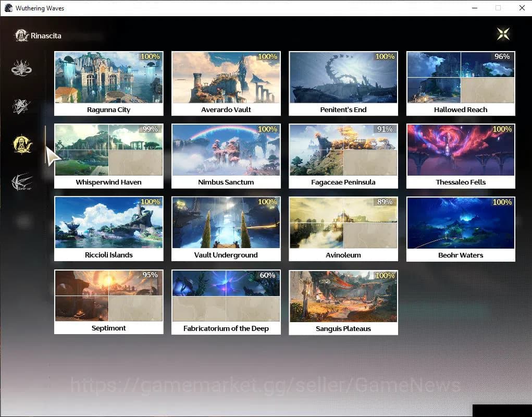This screenshot has height=417, width=532.
Task: Select Fabricatorium of the Deep card
Action: [x=226, y=302]
